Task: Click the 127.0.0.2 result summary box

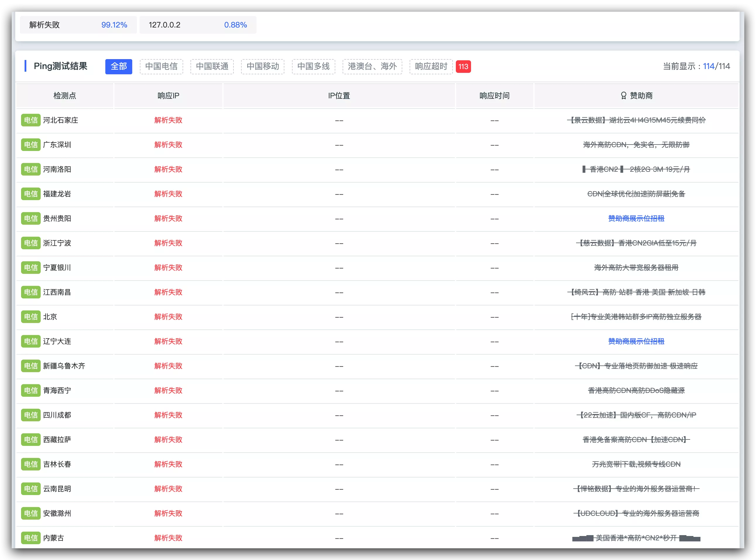Action: tap(198, 25)
